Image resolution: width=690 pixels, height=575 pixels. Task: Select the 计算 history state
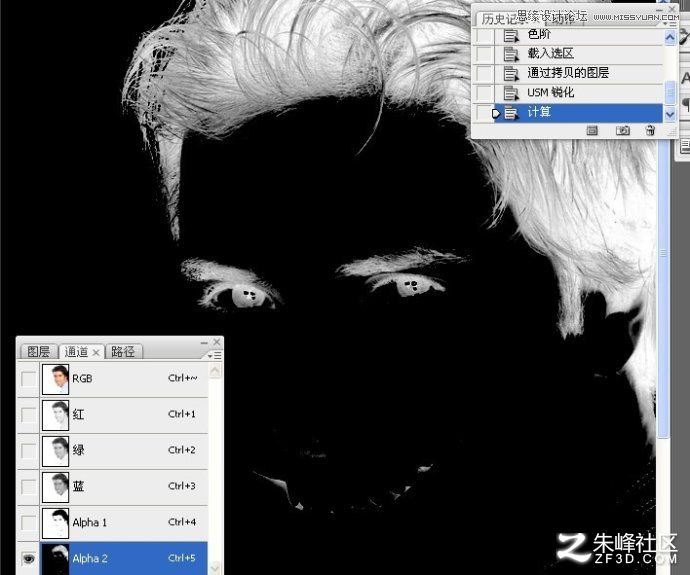pyautogui.click(x=579, y=113)
